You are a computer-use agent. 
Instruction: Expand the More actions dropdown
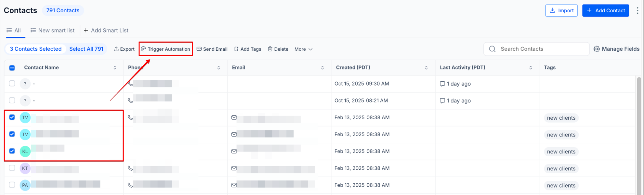coord(303,49)
